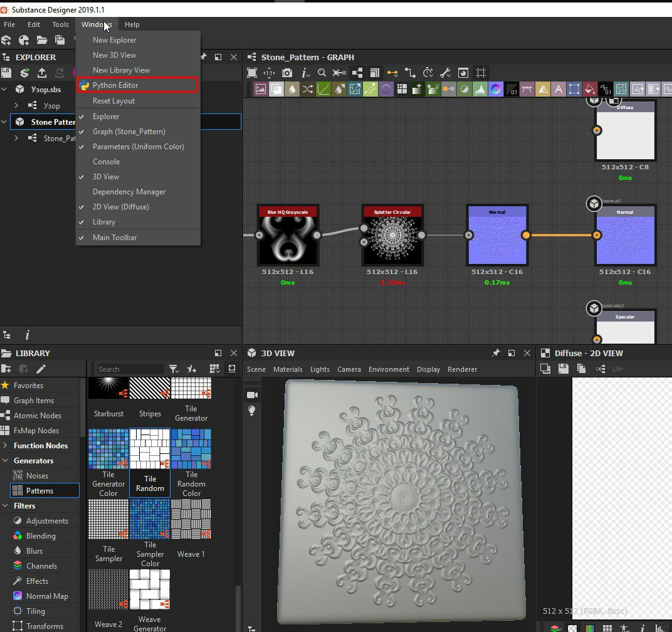Open Environment menu in 3D View
This screenshot has height=632, width=672.
click(389, 369)
